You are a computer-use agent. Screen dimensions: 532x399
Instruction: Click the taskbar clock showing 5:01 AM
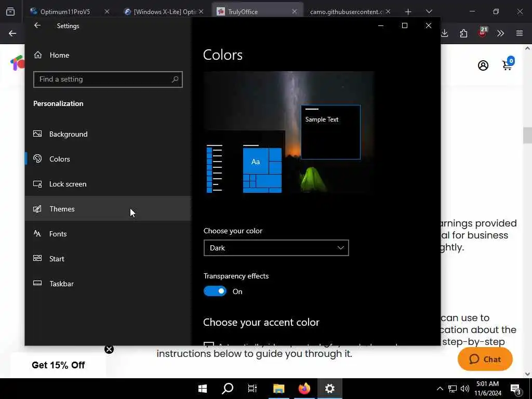pyautogui.click(x=487, y=389)
